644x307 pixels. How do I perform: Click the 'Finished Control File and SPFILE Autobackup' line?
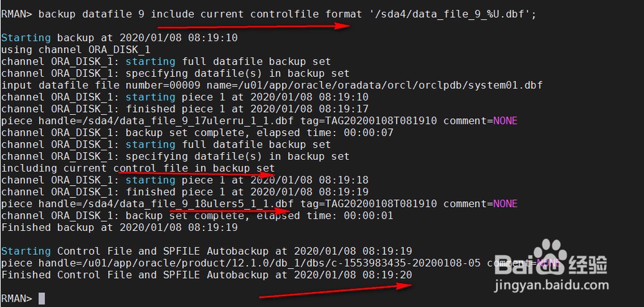click(x=206, y=275)
